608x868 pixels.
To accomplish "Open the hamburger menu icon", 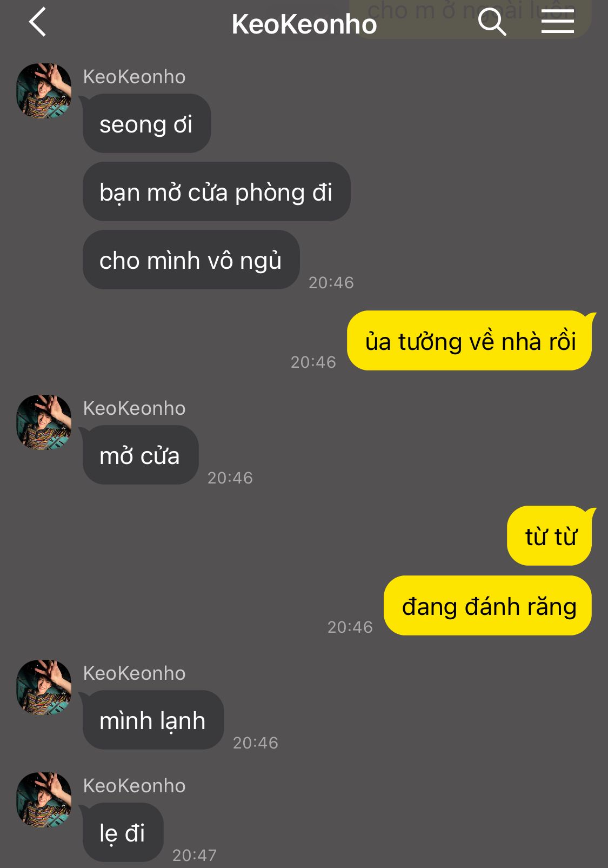I will point(558,22).
